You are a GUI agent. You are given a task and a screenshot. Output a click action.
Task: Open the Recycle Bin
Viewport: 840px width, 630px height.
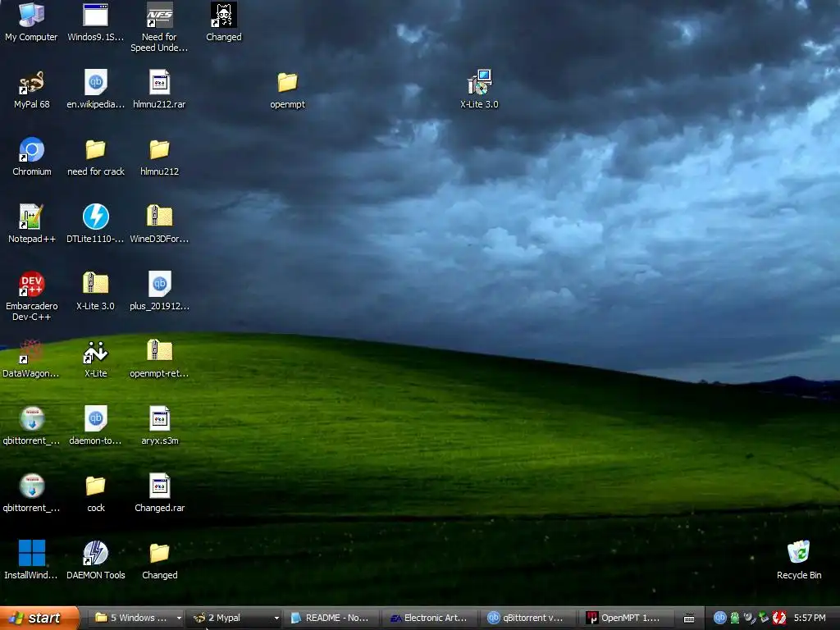tap(799, 560)
